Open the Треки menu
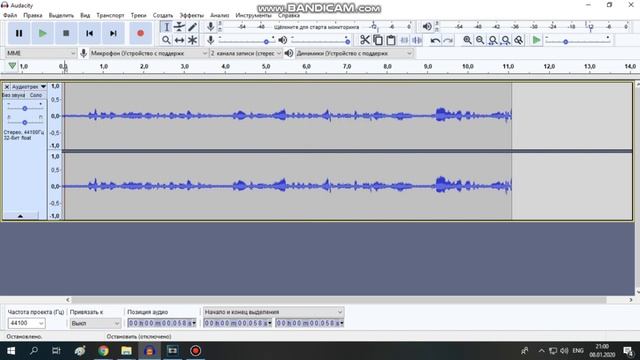 coord(138,15)
